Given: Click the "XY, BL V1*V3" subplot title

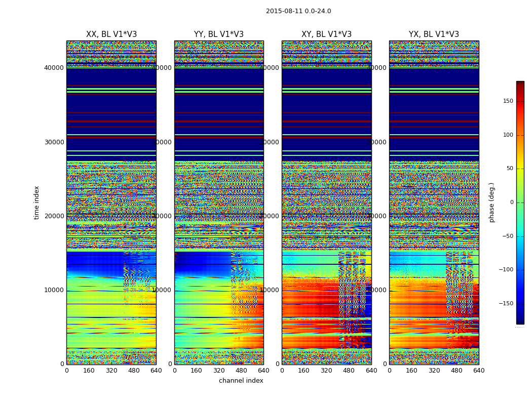Looking at the screenshot, I should point(326,34).
